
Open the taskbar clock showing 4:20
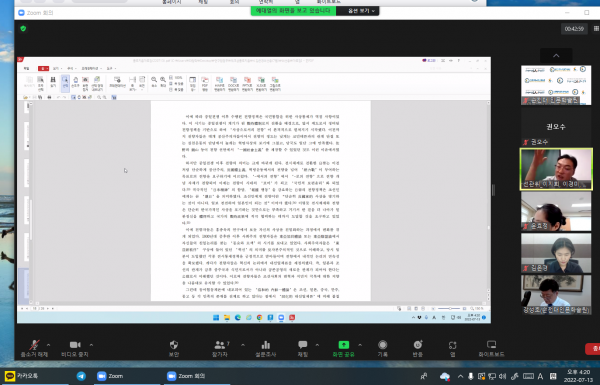point(578,376)
